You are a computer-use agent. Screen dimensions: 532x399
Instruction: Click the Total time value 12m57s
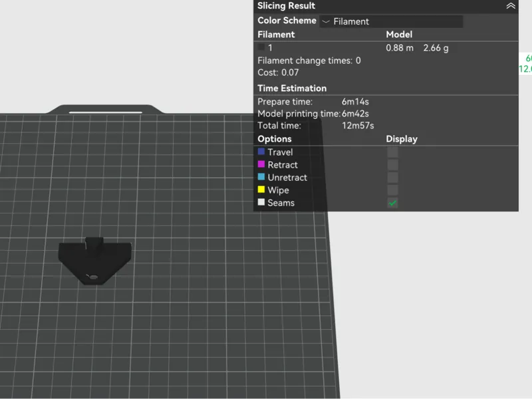click(358, 126)
